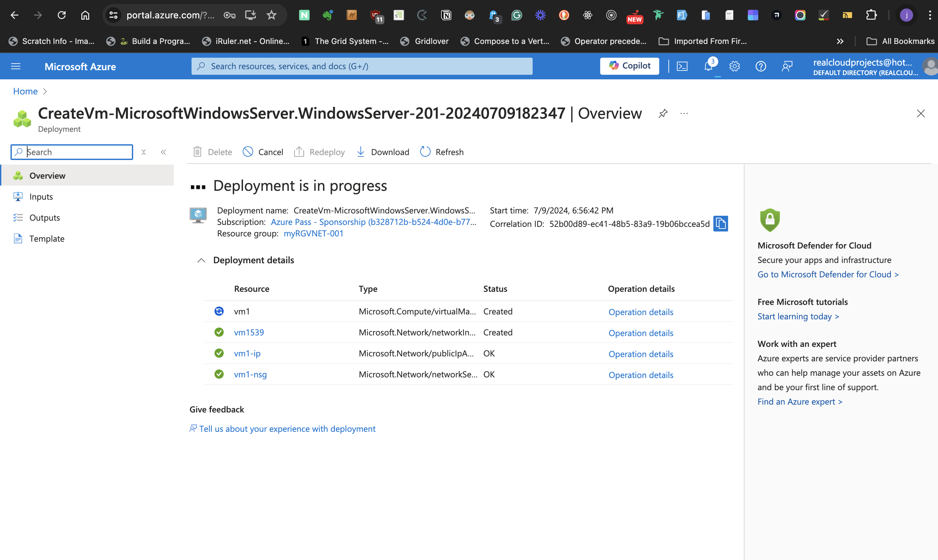Open the portal hamburger menu
938x560 pixels.
[15, 66]
